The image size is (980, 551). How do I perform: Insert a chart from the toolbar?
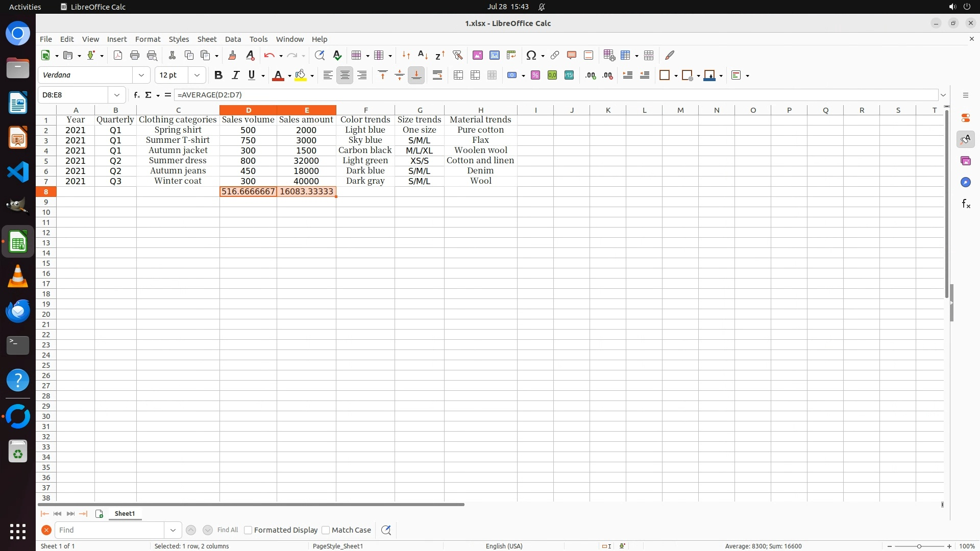pyautogui.click(x=494, y=55)
